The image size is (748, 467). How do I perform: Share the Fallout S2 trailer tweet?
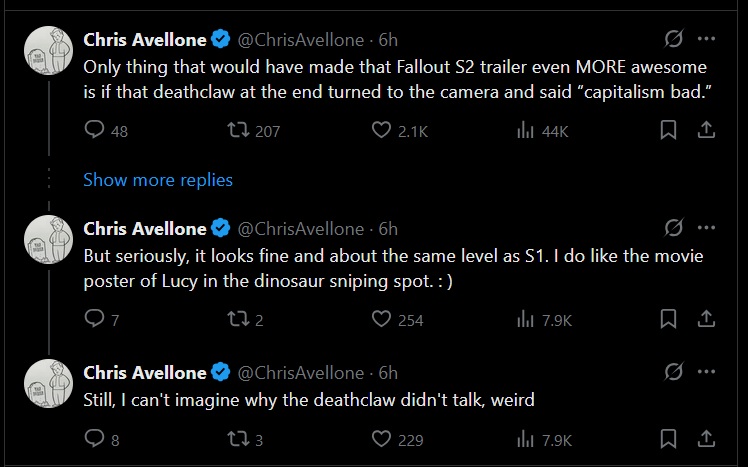(705, 130)
